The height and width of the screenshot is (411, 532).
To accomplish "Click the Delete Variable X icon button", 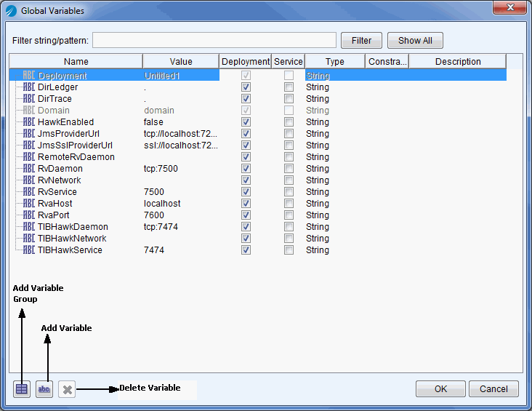I will (x=67, y=389).
